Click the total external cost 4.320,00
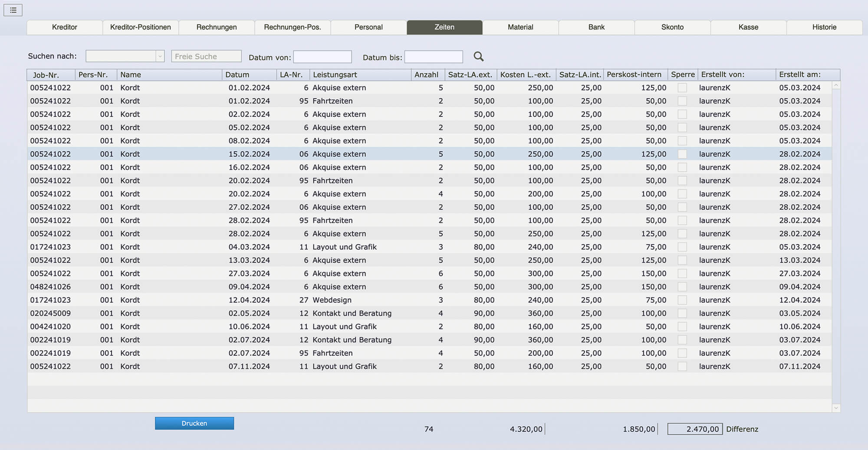The image size is (868, 450). click(x=526, y=429)
